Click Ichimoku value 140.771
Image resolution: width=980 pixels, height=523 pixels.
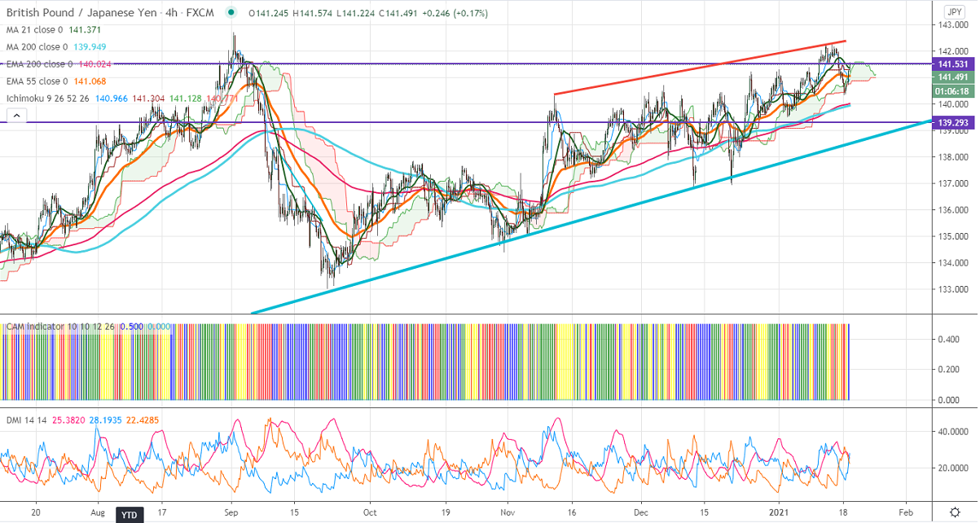coord(222,99)
